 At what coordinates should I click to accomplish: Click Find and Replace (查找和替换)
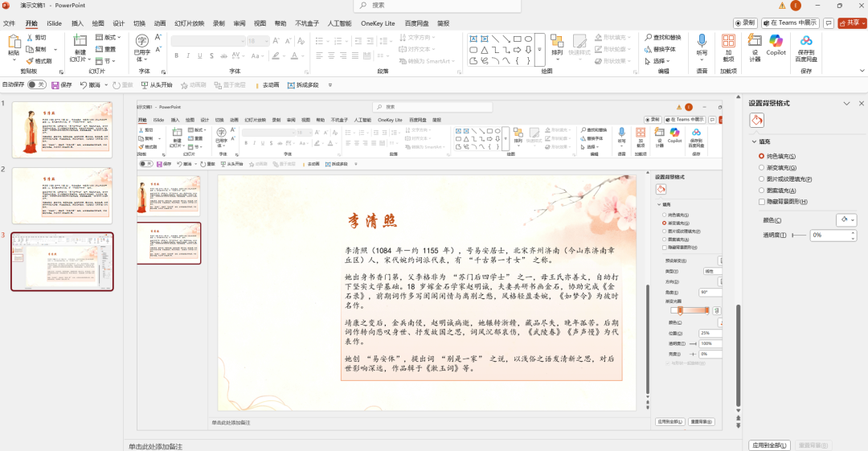pos(662,38)
